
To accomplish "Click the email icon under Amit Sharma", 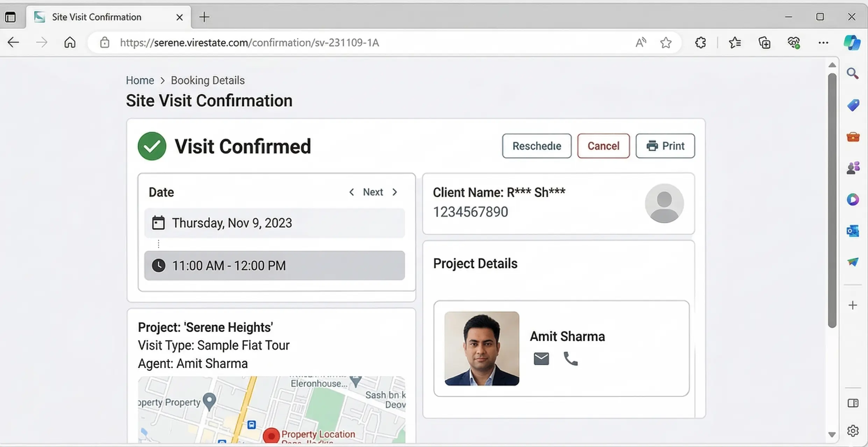I will click(x=541, y=359).
